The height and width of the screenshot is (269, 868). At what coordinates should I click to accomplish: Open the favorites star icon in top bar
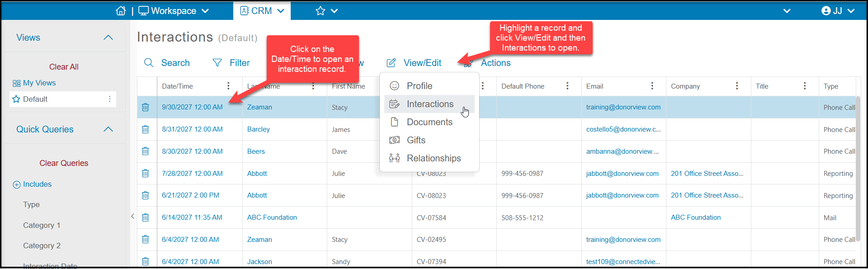(x=321, y=11)
